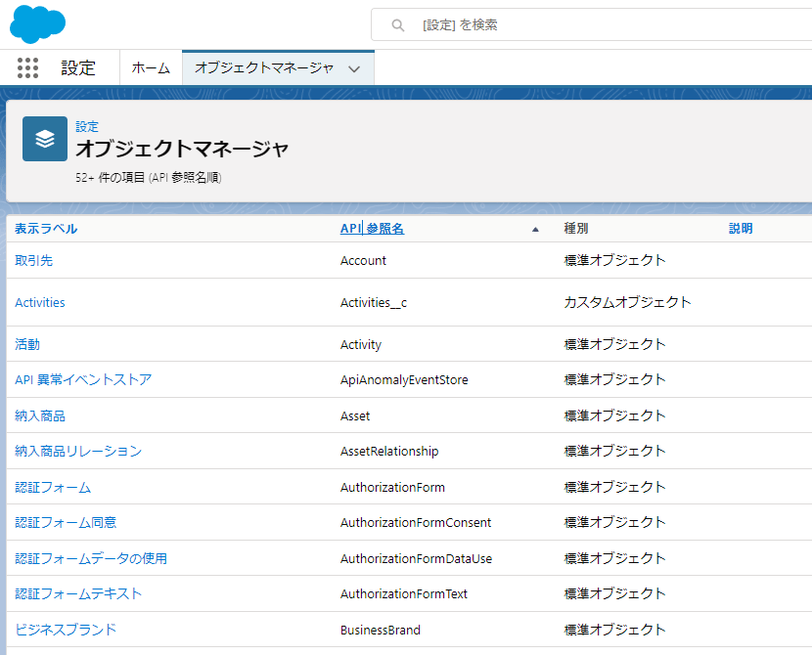Open the 活動 object link
Viewport: 812px width, 655px height.
27,344
